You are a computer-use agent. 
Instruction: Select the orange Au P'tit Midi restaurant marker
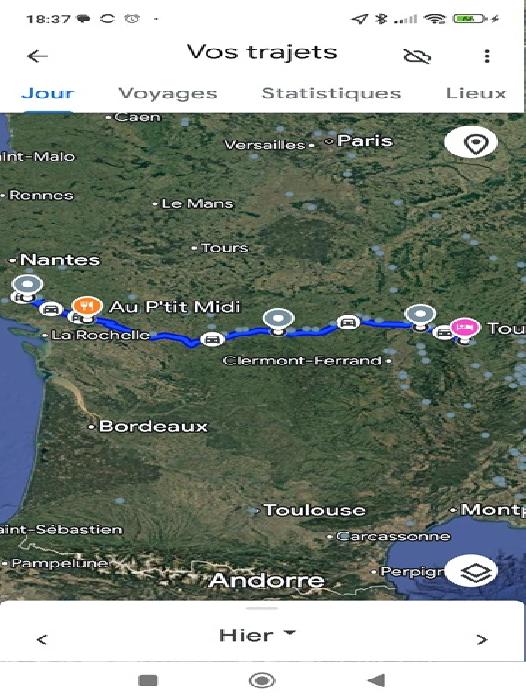click(88, 308)
